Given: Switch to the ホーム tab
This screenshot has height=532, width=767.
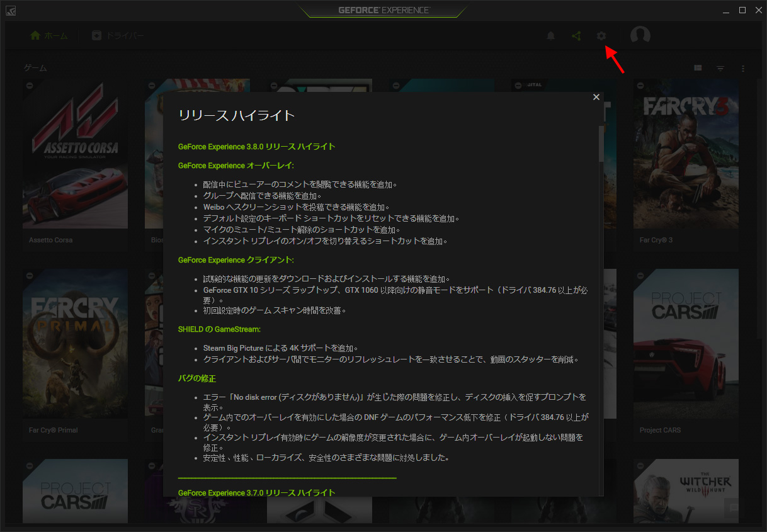Looking at the screenshot, I should point(49,36).
